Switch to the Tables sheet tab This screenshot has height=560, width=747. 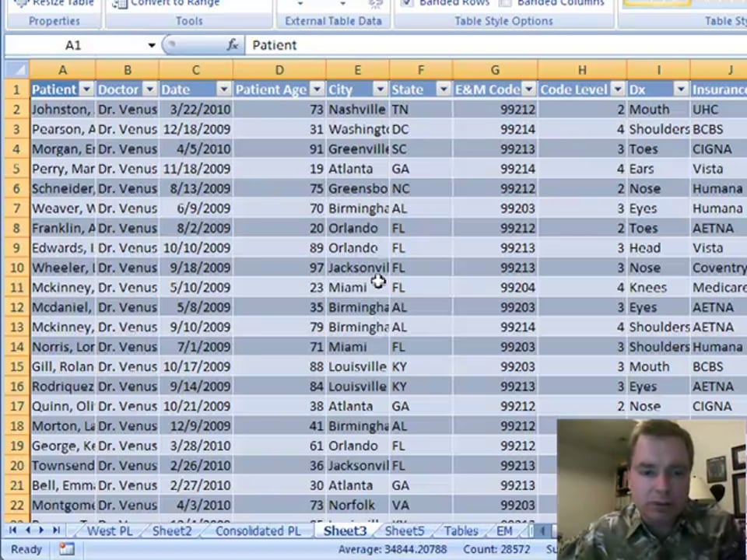coord(461,531)
